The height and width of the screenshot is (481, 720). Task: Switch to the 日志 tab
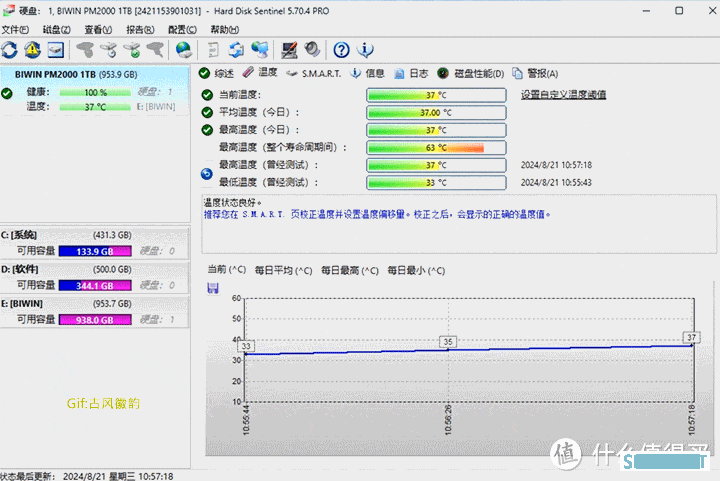(411, 73)
